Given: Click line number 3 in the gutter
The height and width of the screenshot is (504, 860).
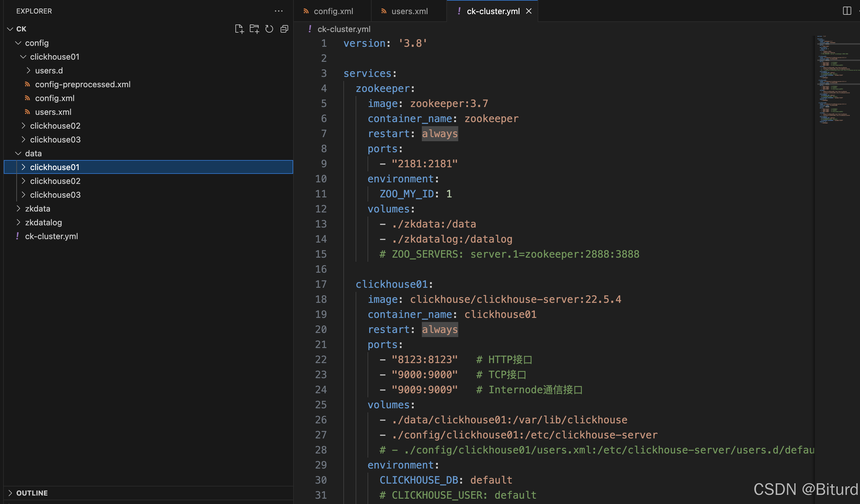Looking at the screenshot, I should tap(324, 73).
